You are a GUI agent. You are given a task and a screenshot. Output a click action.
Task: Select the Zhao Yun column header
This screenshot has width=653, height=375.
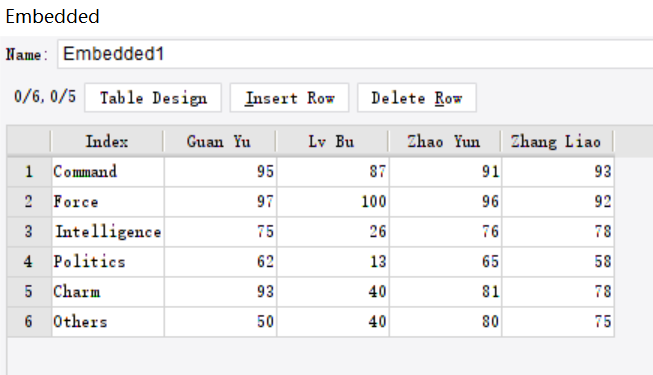tap(444, 142)
